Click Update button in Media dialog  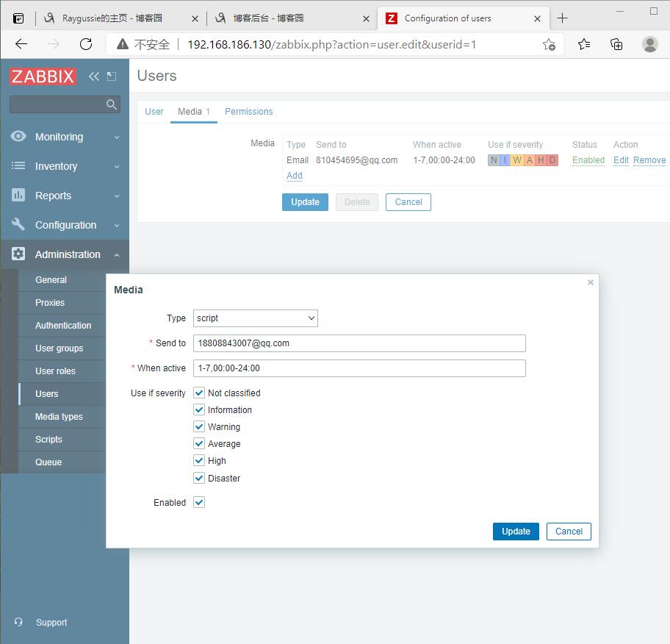coord(516,531)
